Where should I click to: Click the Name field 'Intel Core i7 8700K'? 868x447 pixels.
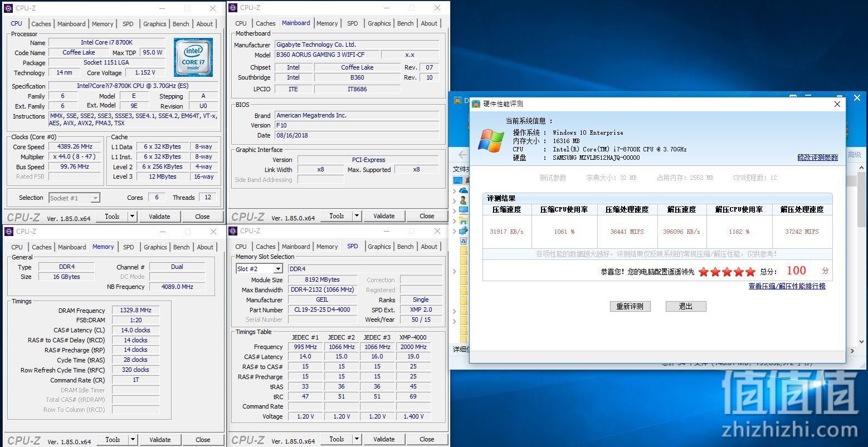point(107,42)
